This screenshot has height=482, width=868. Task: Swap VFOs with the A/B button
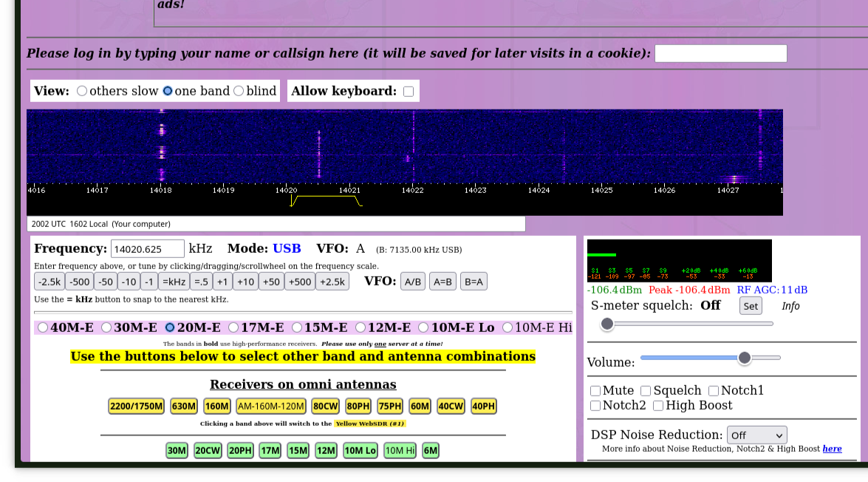click(x=413, y=282)
